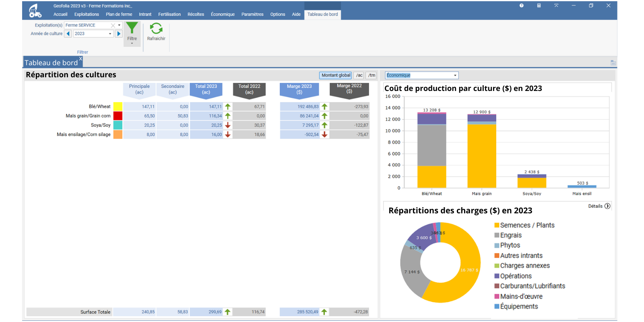Open the Récoltes menu
Viewport: 644px width, 322px height.
click(x=196, y=14)
